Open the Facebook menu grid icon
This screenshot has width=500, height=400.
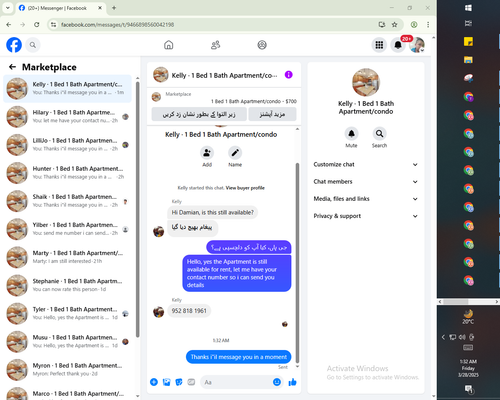379,45
